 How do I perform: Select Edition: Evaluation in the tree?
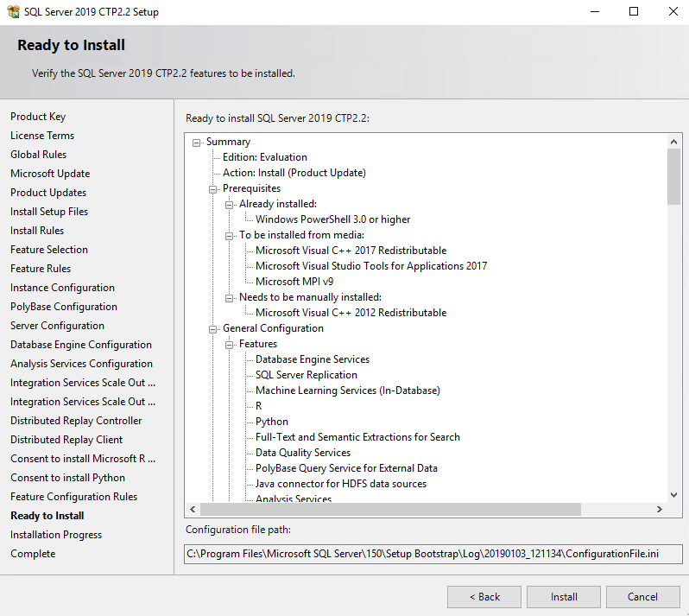point(264,157)
